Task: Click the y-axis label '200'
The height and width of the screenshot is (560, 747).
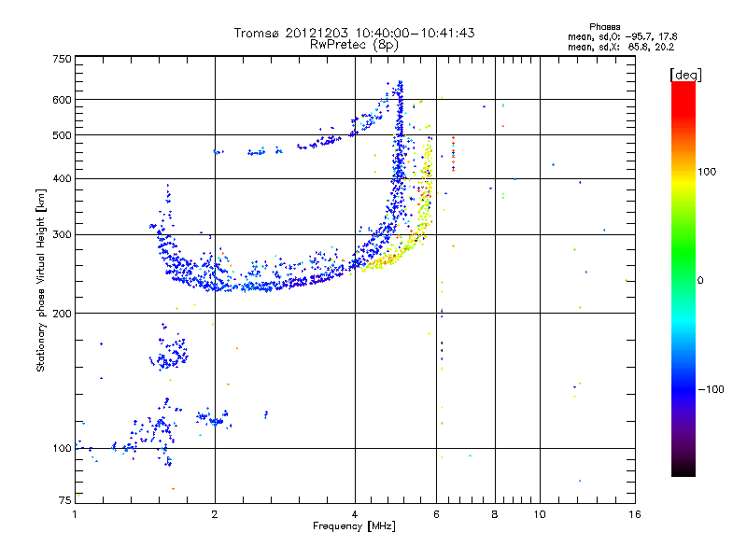Action: [63, 314]
